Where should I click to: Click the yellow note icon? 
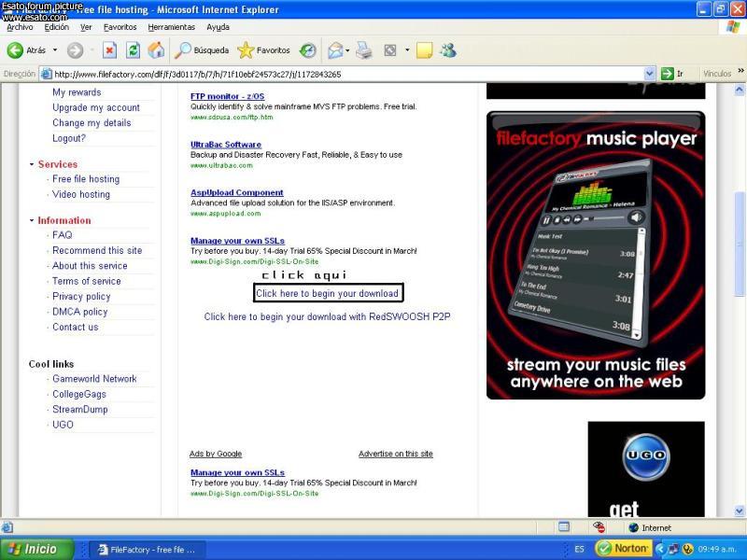tap(424, 50)
